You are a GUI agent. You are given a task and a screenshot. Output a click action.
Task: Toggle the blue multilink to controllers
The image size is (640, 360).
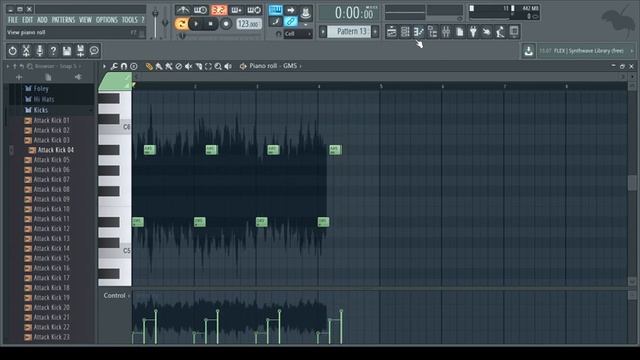pos(291,21)
